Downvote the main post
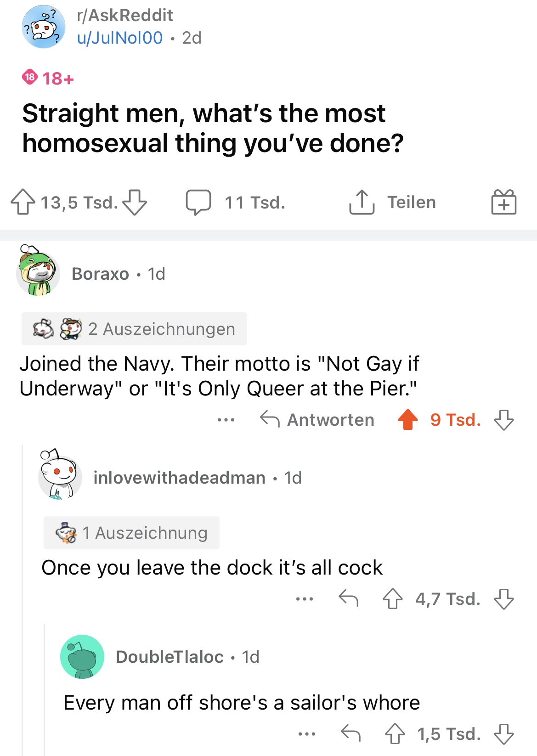The width and height of the screenshot is (537, 756). (x=135, y=203)
